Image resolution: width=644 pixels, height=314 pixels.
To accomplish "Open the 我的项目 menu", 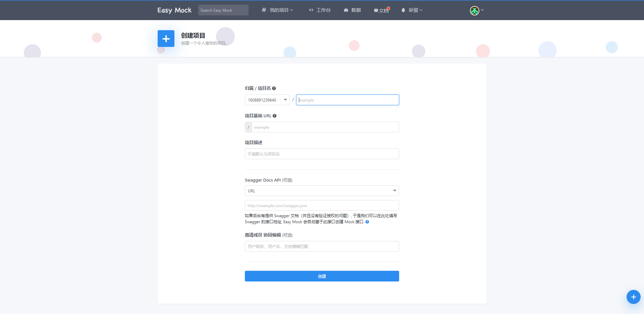I will pyautogui.click(x=277, y=10).
